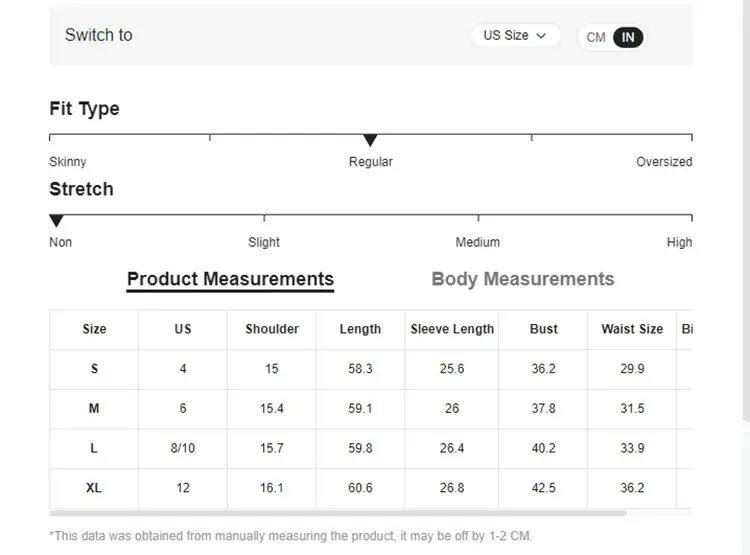
Task: Select the IN unit option
Action: click(x=628, y=37)
